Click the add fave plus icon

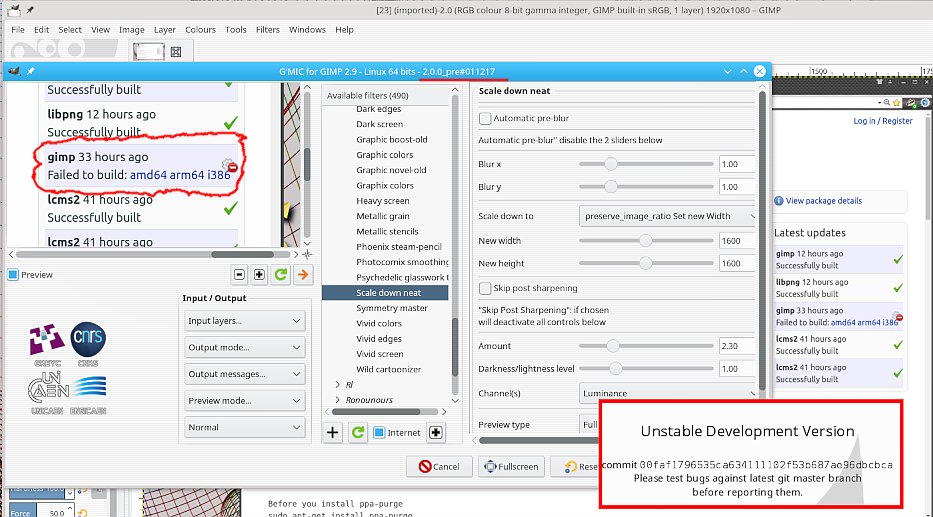click(x=333, y=433)
